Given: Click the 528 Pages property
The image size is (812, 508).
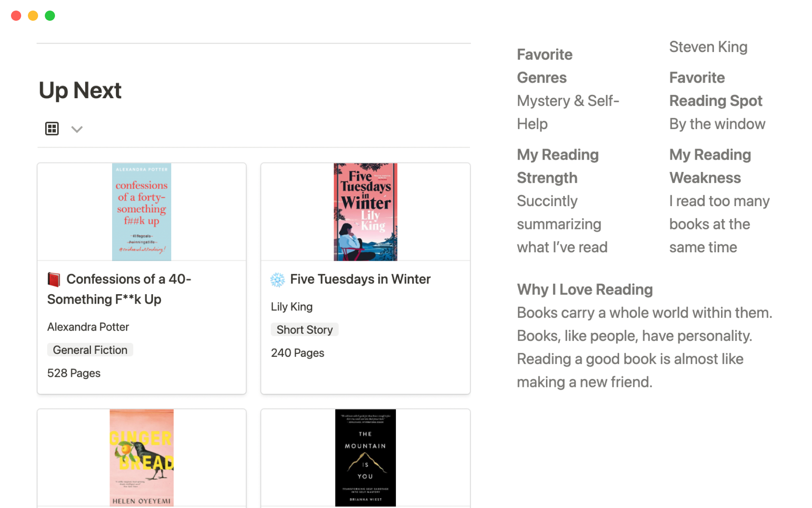Looking at the screenshot, I should pos(74,373).
